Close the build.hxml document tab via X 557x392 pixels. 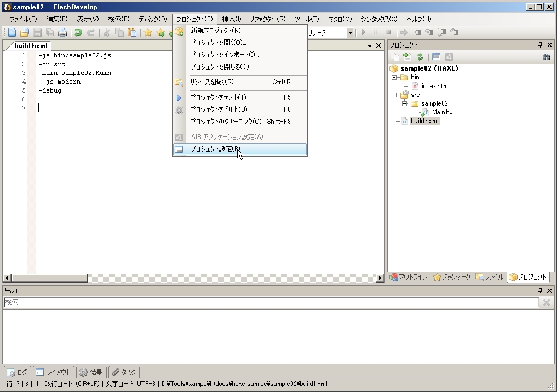point(378,45)
